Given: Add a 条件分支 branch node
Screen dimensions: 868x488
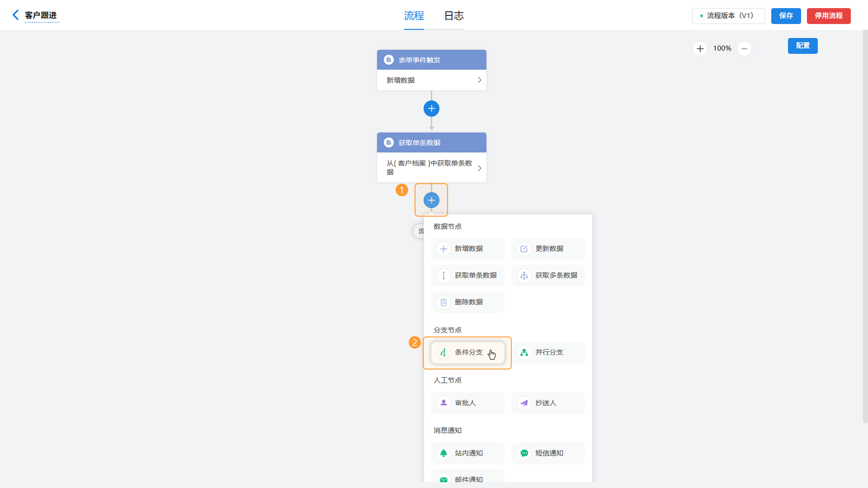Looking at the screenshot, I should [x=468, y=353].
